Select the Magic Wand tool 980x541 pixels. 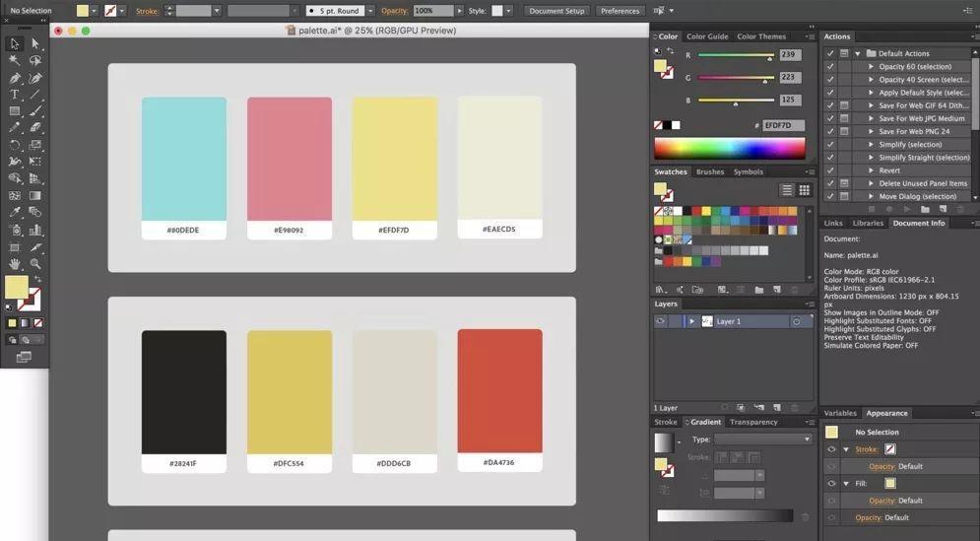click(x=15, y=61)
